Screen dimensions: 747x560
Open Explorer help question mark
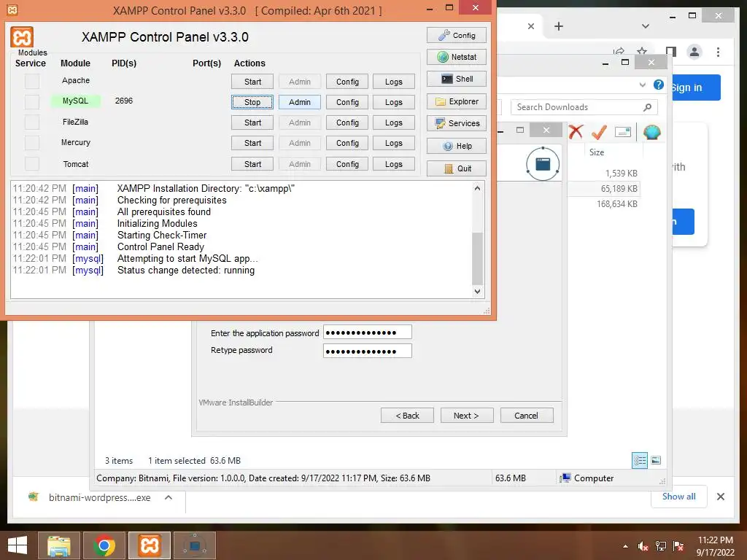click(659, 85)
